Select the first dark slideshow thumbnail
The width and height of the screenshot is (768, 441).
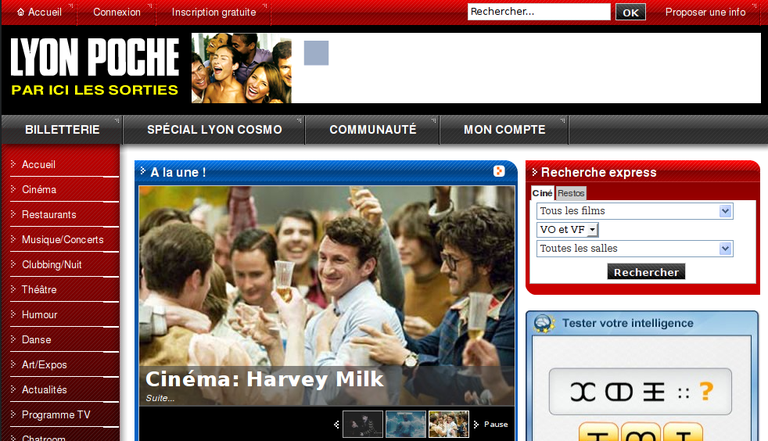362,424
